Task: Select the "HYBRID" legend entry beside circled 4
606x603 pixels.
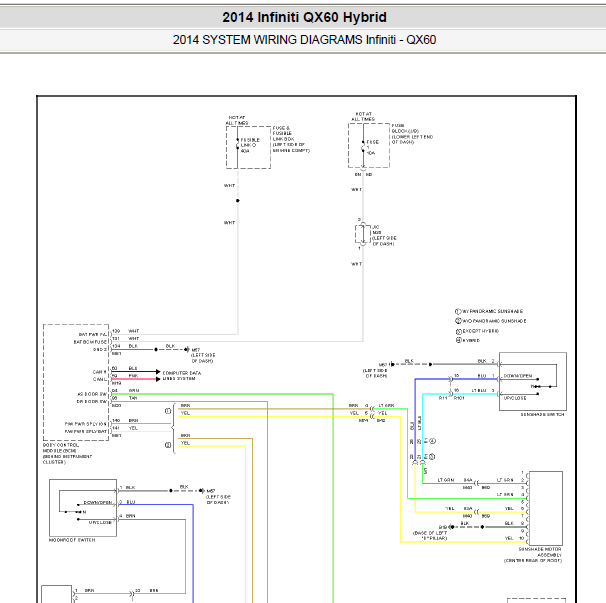Action: [471, 341]
